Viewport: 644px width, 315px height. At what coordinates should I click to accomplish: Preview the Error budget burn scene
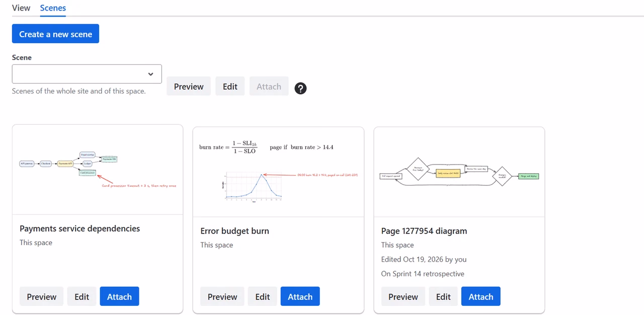(222, 296)
